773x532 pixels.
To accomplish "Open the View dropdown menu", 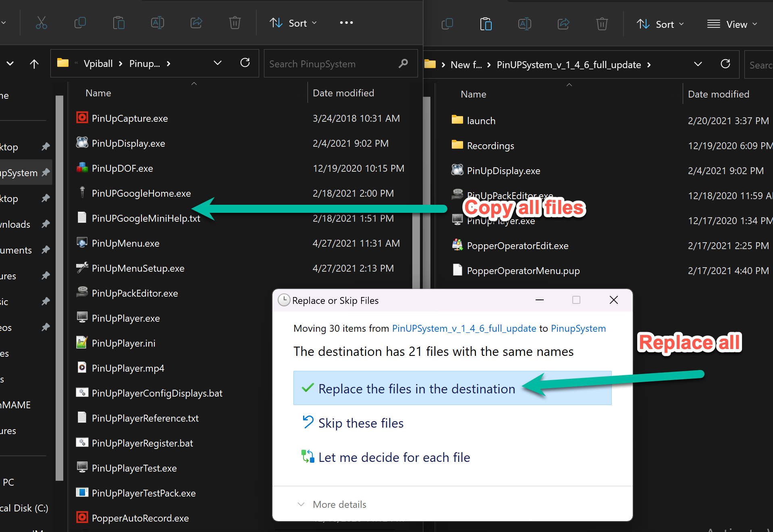I will coord(732,24).
